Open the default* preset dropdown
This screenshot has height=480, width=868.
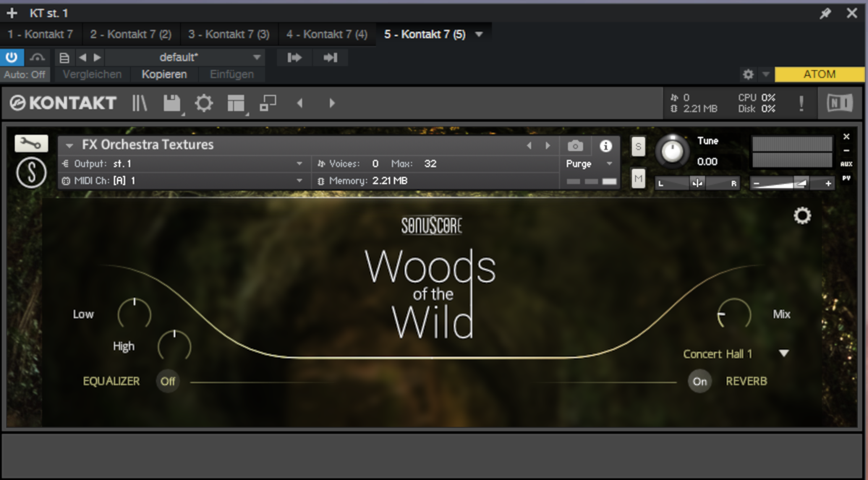[185, 58]
